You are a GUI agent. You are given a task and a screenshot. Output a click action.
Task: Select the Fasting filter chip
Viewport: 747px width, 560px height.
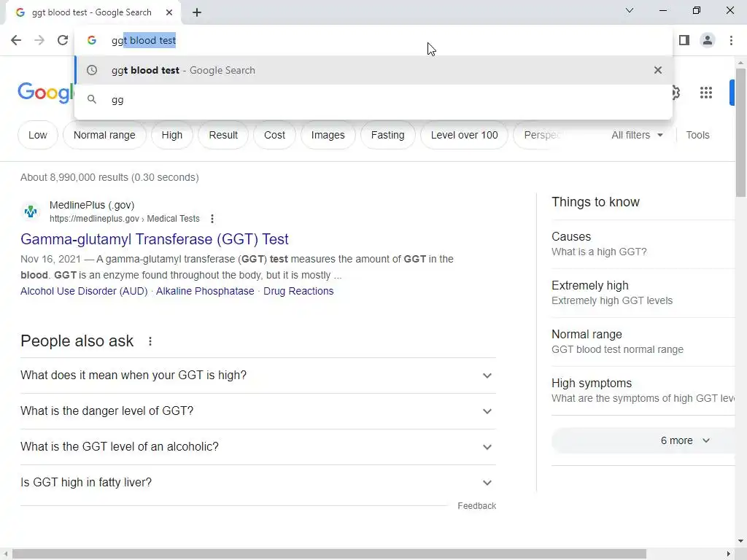point(388,135)
